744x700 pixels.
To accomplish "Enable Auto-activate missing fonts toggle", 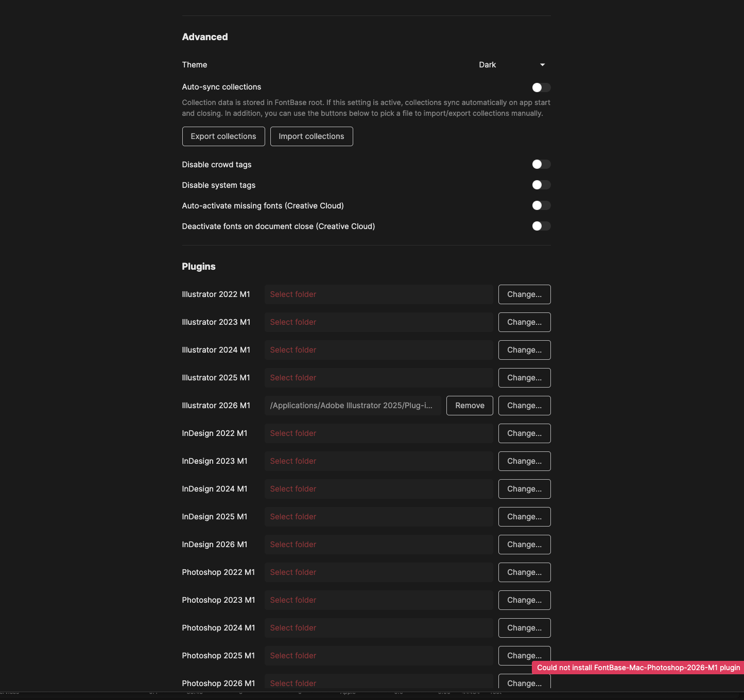I will coord(541,205).
